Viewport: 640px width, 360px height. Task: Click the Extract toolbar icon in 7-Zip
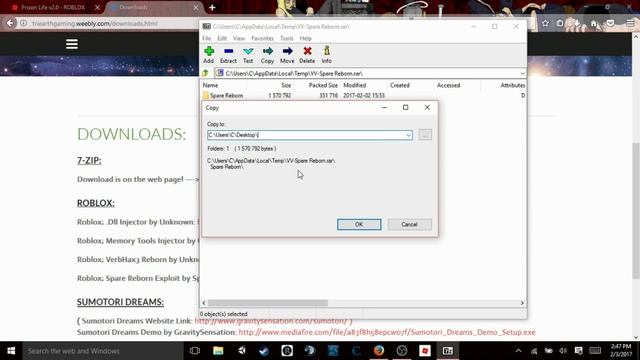[x=228, y=55]
